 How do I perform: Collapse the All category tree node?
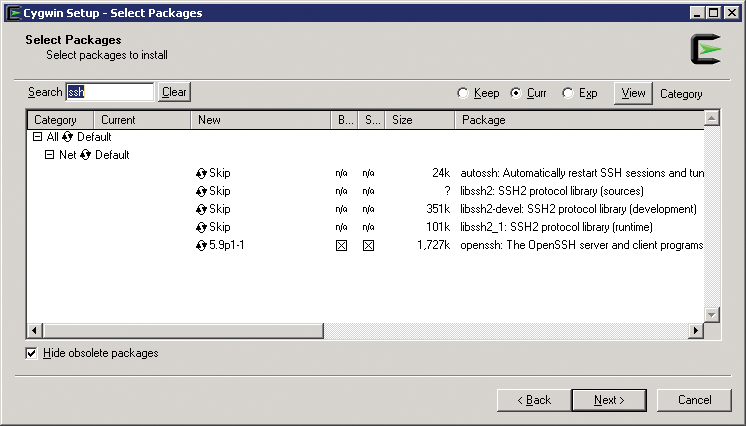tap(37, 137)
